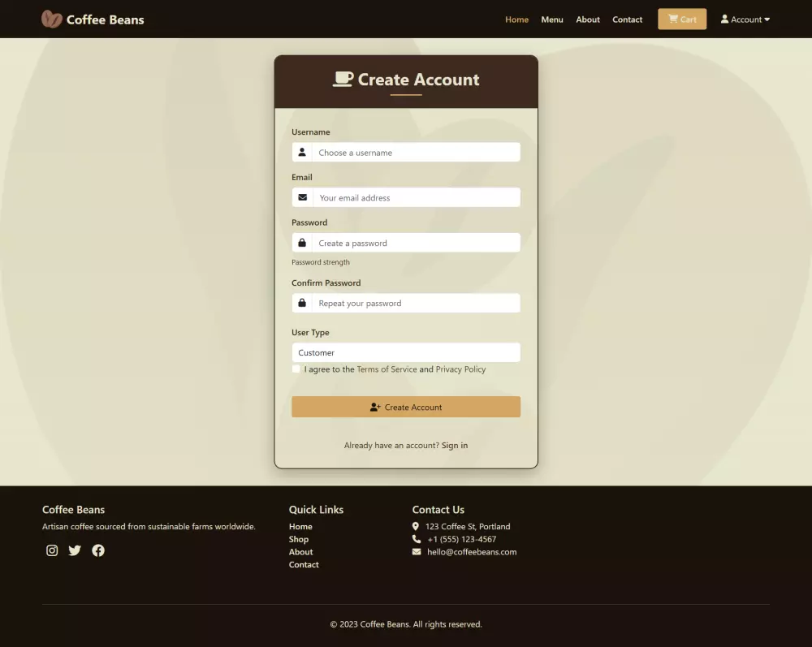Click the Password strength text
The width and height of the screenshot is (812, 647).
point(321,262)
